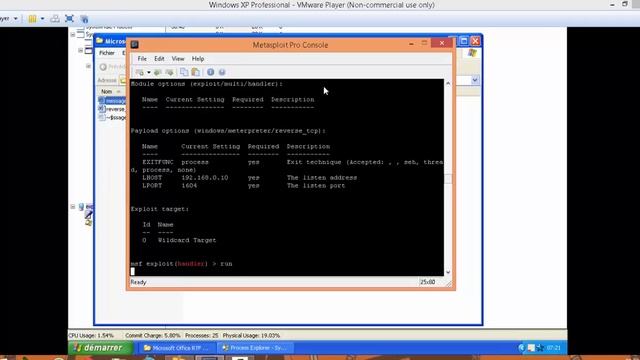Collapse the second tree node in Process Explorer
This screenshot has width=640, height=360.
pos(80,51)
